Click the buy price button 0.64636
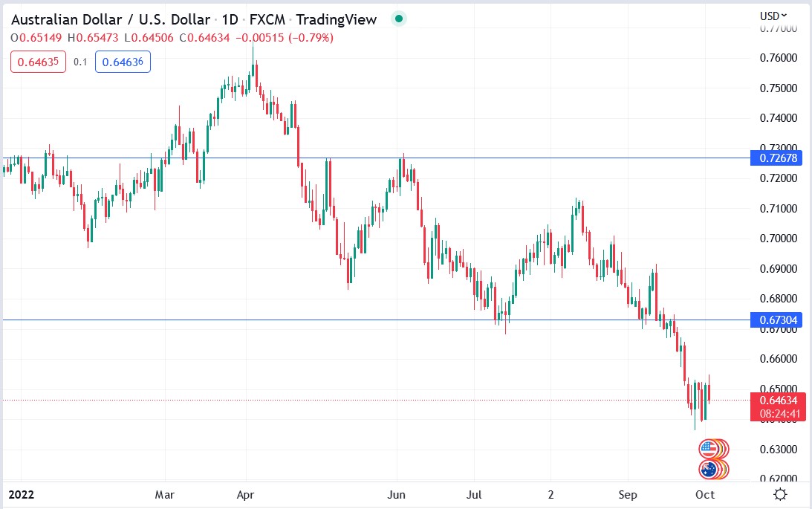 pyautogui.click(x=123, y=62)
